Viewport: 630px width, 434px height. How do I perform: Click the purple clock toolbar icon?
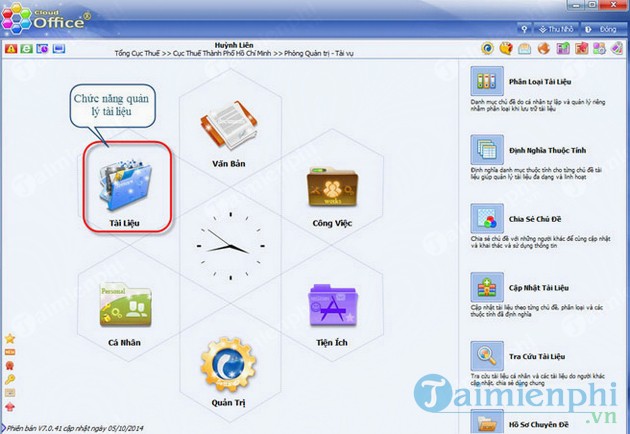pyautogui.click(x=43, y=49)
